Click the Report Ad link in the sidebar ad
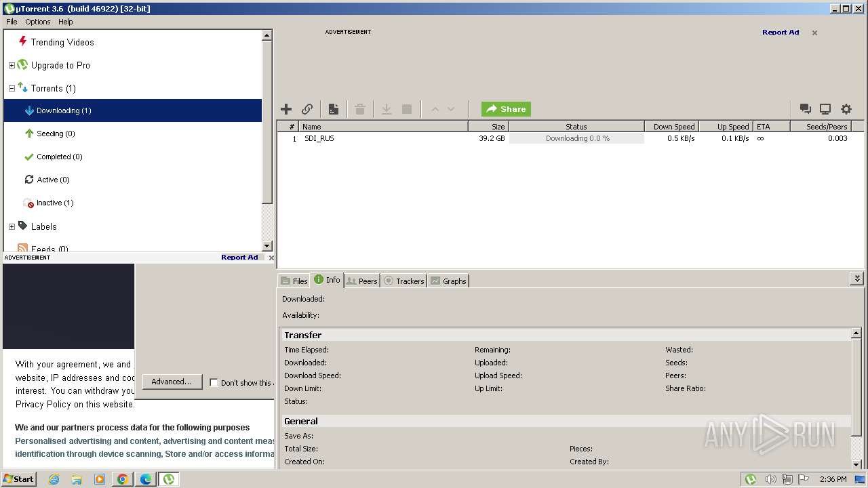 coord(239,258)
